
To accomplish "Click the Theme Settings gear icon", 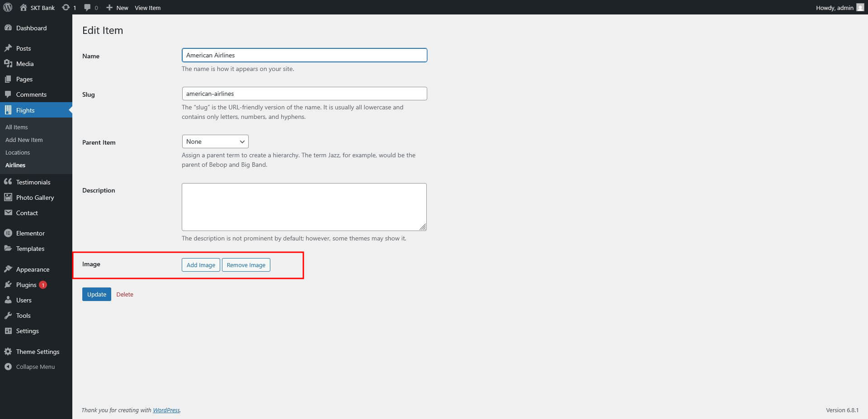I will click(8, 352).
